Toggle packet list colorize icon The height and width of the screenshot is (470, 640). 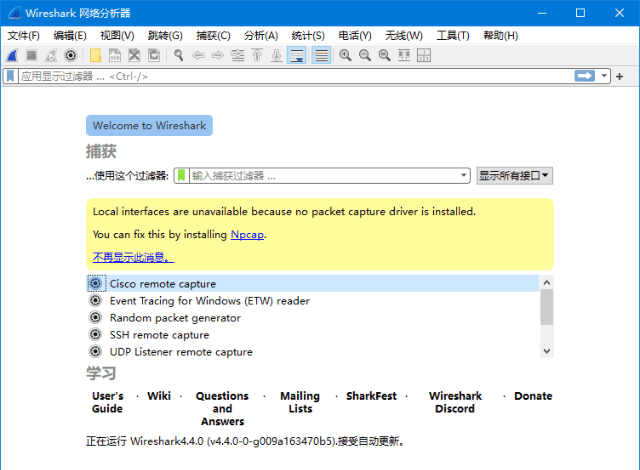(x=321, y=55)
